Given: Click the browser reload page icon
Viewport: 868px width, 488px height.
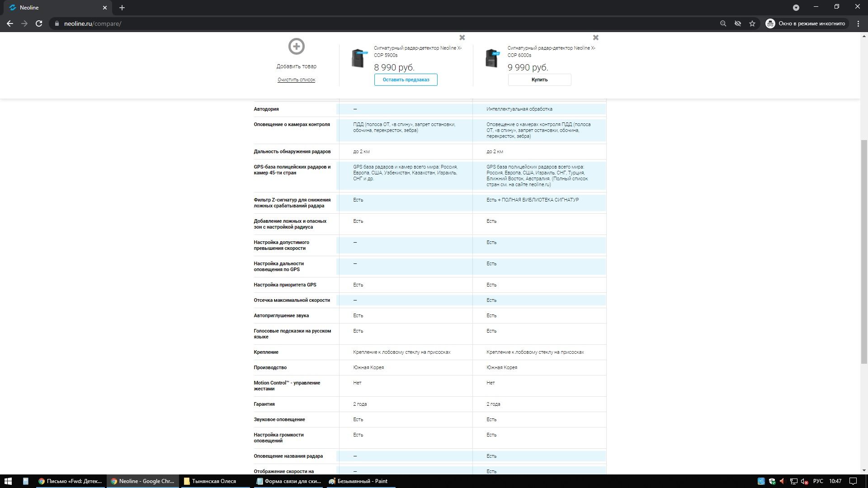Looking at the screenshot, I should tap(39, 23).
